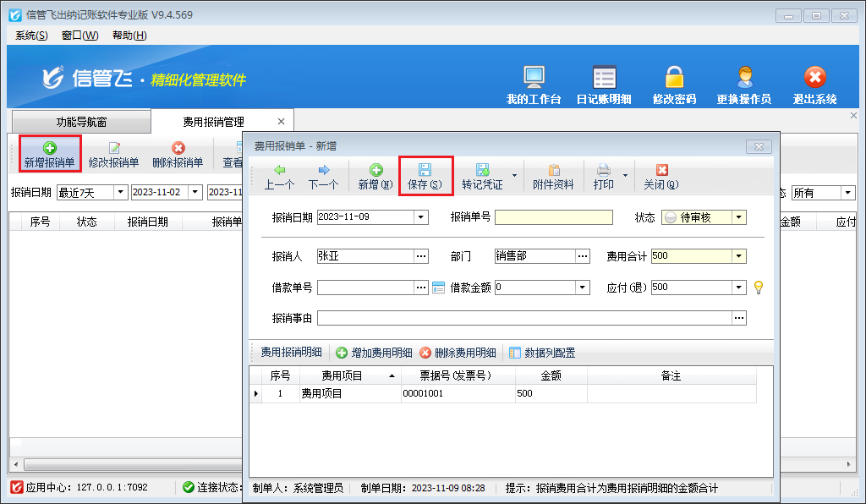Image resolution: width=866 pixels, height=504 pixels.
Task: Open 日记账明细 ledger icon
Action: point(604,78)
